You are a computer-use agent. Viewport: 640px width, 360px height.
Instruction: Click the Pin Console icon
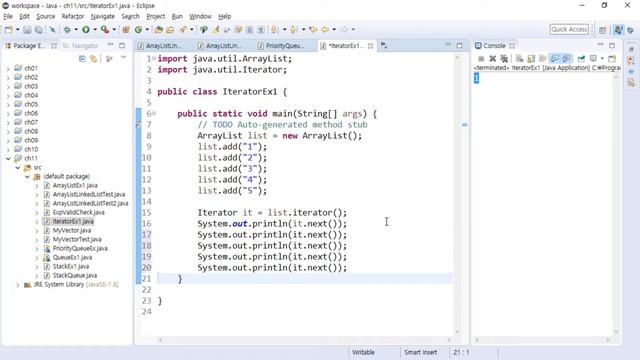pyautogui.click(x=581, y=59)
